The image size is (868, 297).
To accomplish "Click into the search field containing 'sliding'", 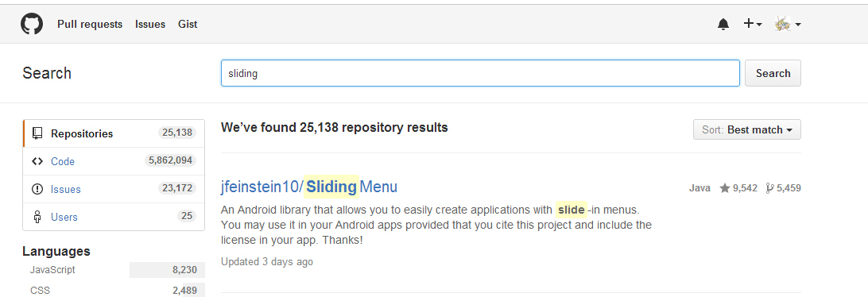I will point(480,73).
